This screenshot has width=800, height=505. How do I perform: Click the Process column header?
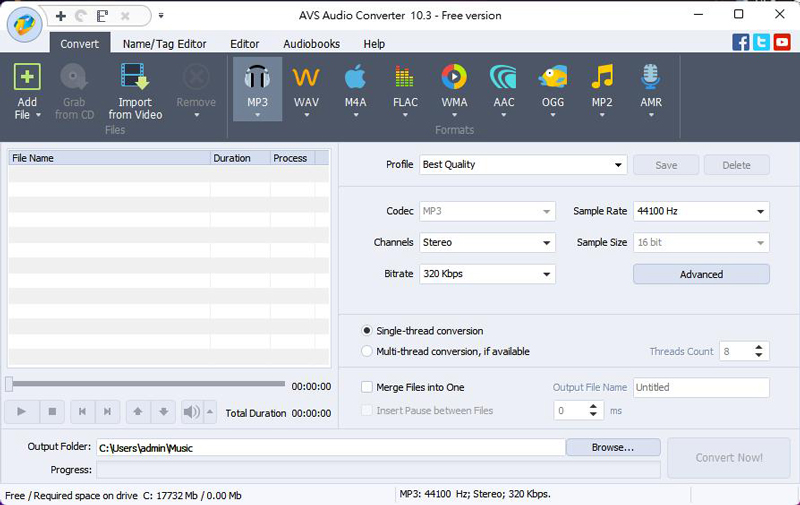[292, 158]
